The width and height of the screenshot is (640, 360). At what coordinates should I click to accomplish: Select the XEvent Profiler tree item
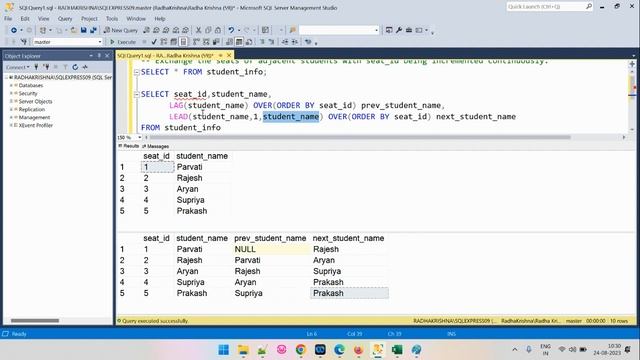point(36,125)
